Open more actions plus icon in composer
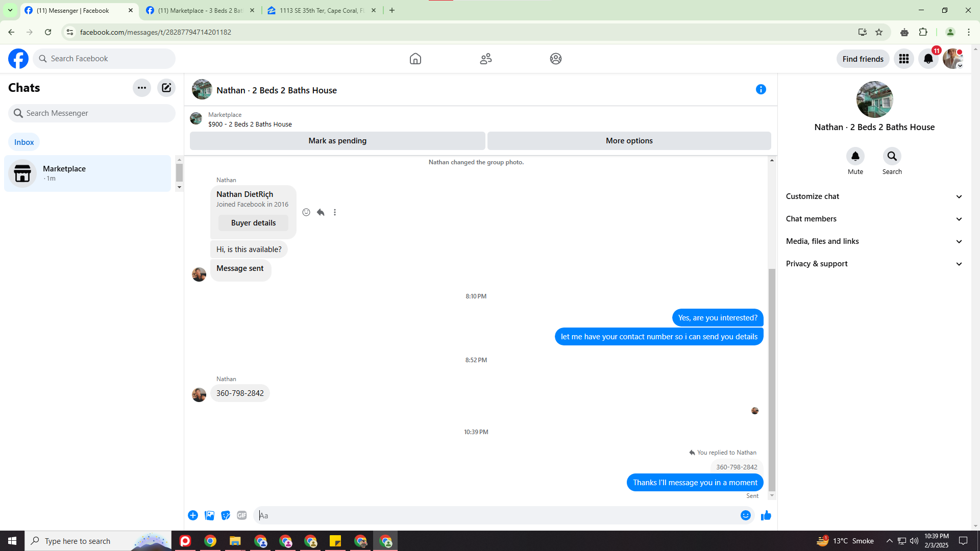 tap(193, 515)
